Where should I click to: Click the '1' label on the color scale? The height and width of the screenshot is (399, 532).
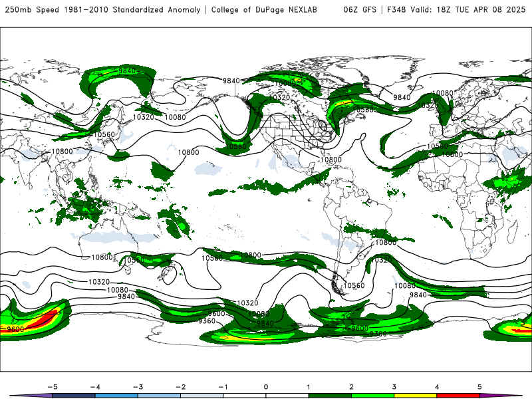[x=309, y=387]
